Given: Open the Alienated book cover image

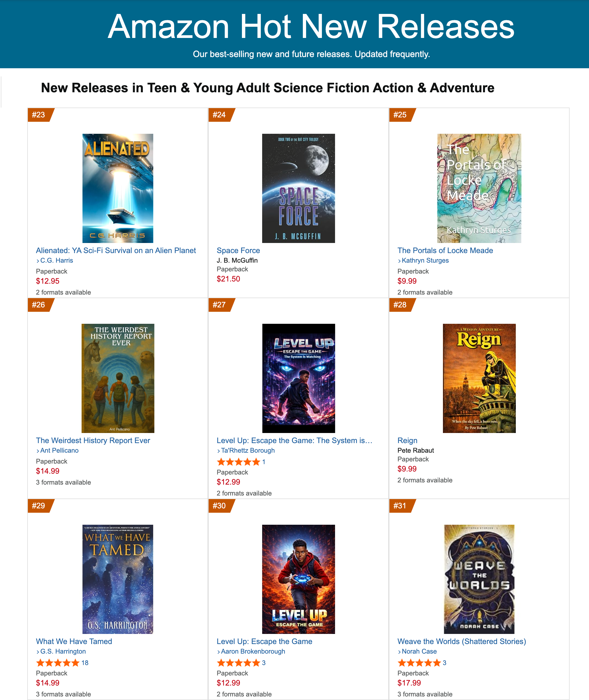Looking at the screenshot, I should [117, 188].
